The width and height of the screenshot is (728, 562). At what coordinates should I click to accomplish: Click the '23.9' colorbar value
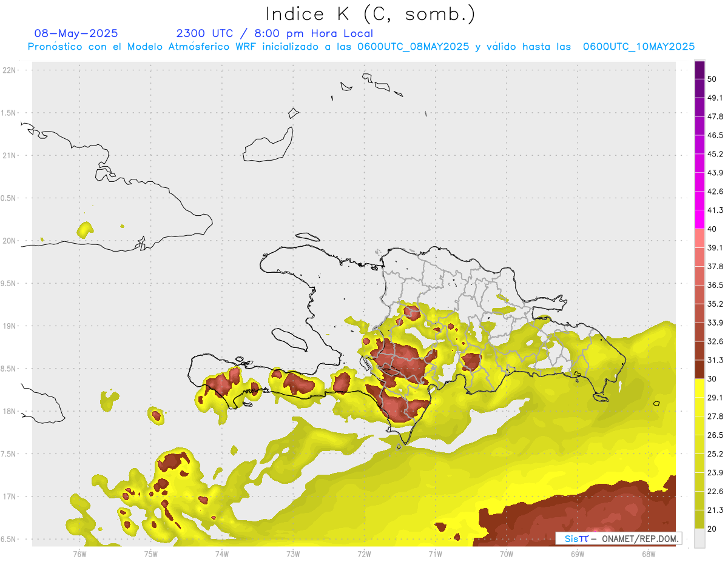point(715,473)
